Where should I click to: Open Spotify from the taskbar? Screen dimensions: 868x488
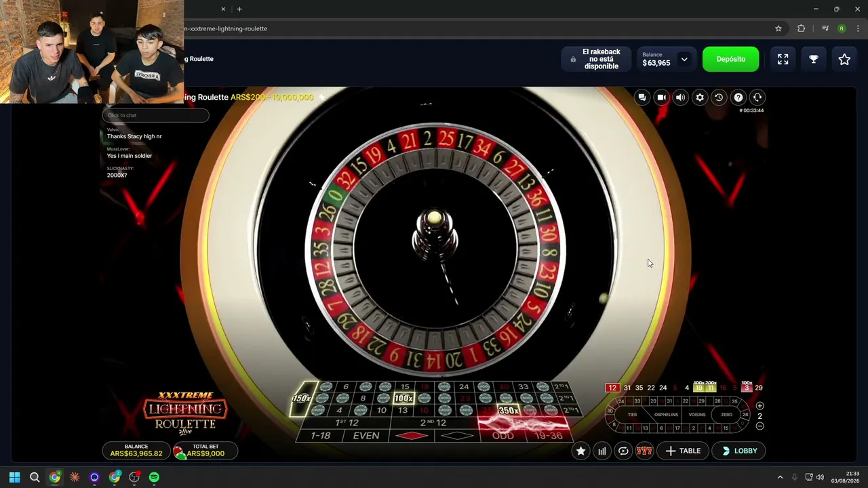[154, 477]
